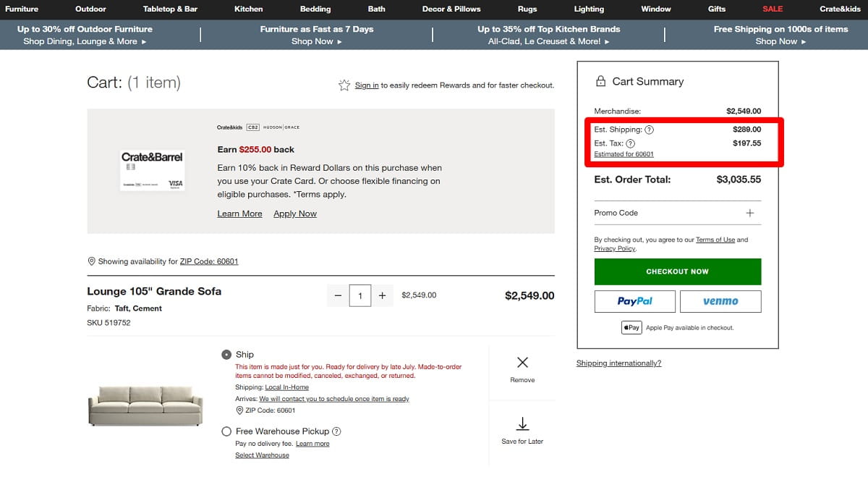Click the rewards star icon beside Sign in
Viewport: 868px width, 485px height.
[x=344, y=85]
